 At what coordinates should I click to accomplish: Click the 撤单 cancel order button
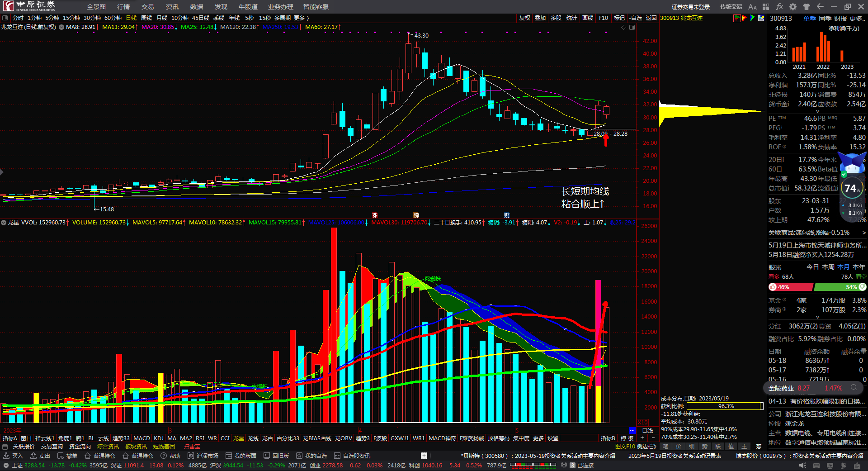pos(67,456)
